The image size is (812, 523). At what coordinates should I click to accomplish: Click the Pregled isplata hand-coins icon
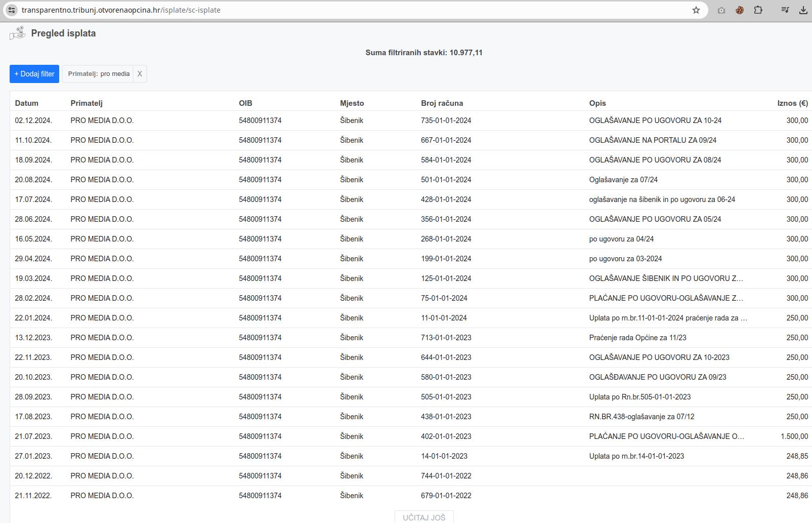18,33
